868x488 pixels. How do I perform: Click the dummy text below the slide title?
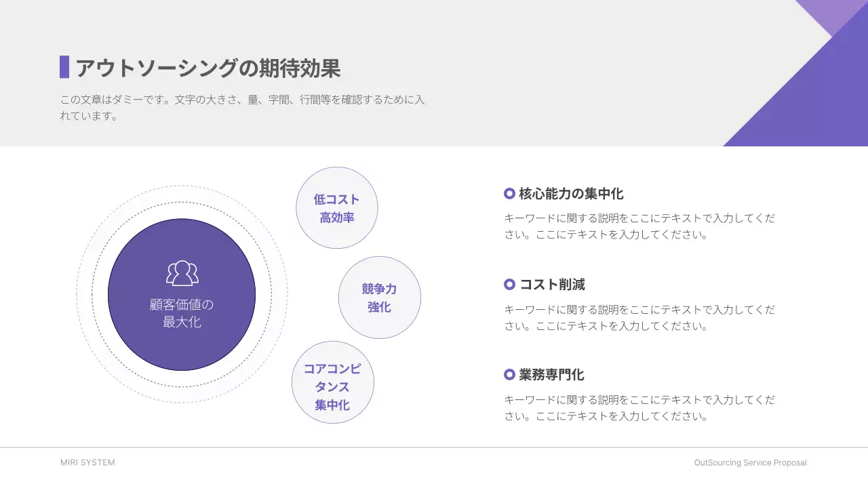tap(242, 107)
